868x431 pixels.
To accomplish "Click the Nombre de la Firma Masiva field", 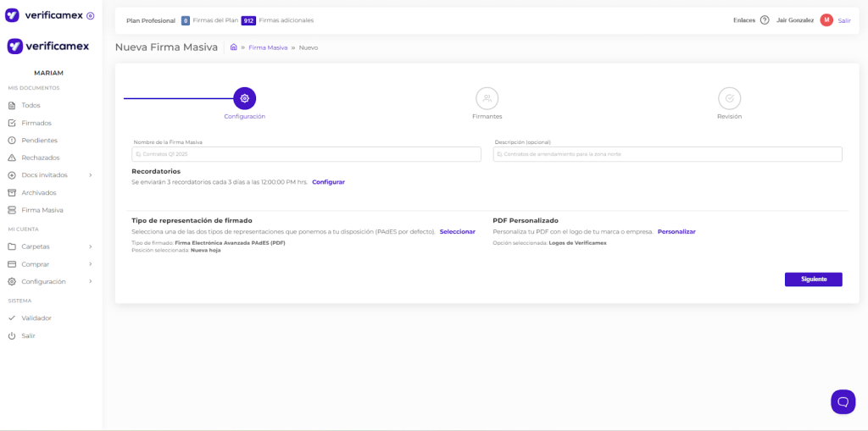I will pos(306,154).
